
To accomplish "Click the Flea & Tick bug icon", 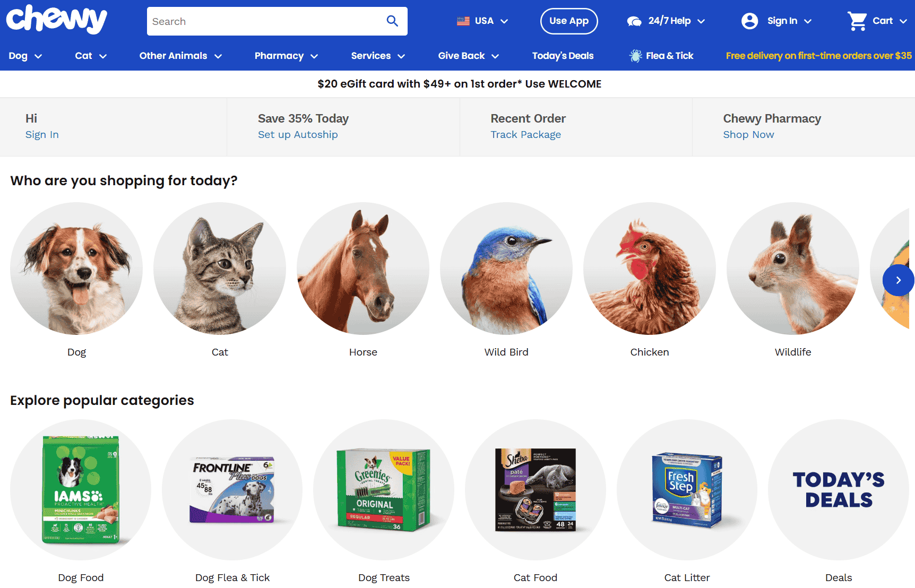I will coord(635,55).
